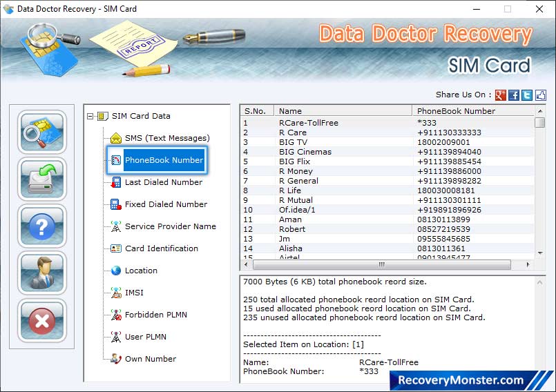Share on Google Plus icon
The height and width of the screenshot is (392, 556).
coord(500,95)
